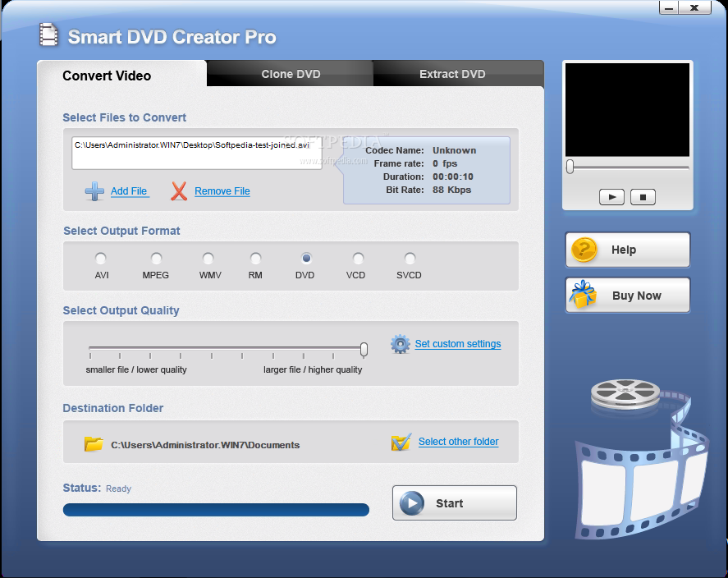
Task: Click the Frame rate value 0 fps
Action: click(445, 163)
